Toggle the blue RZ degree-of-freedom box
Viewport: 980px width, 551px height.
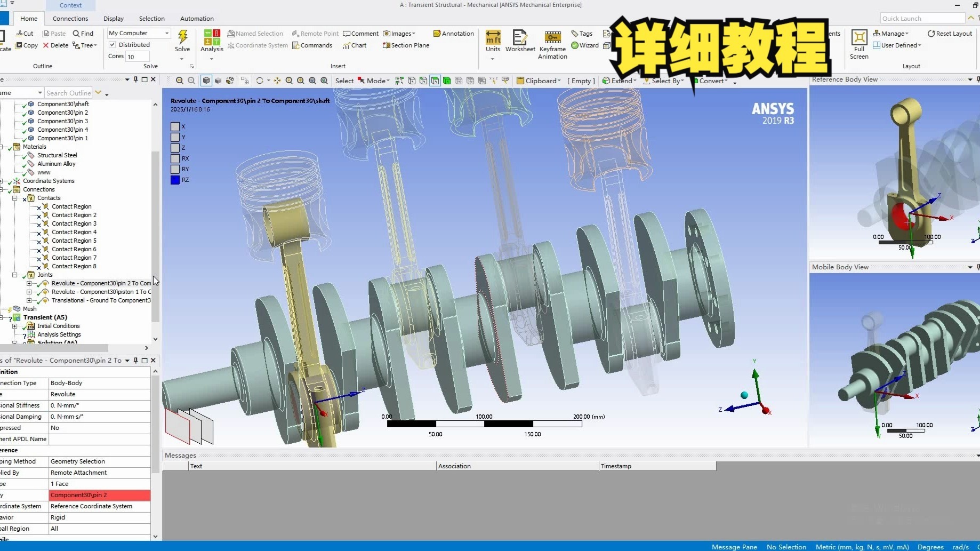coord(175,180)
